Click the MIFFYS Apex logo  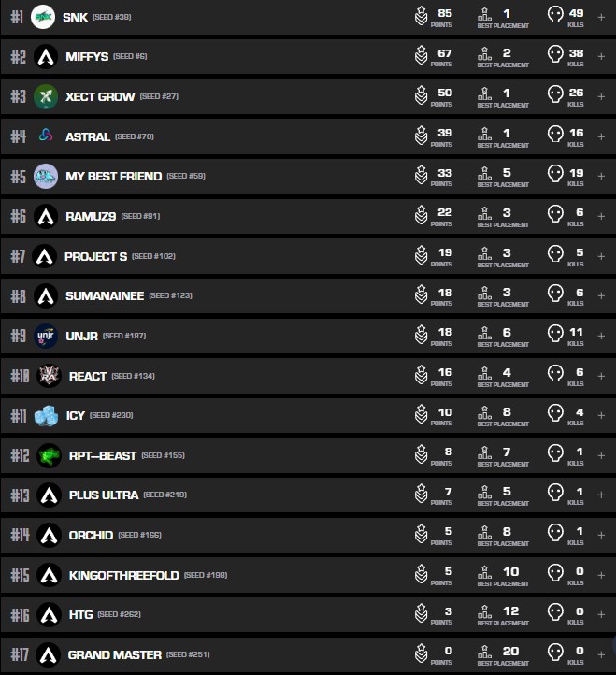click(x=46, y=57)
